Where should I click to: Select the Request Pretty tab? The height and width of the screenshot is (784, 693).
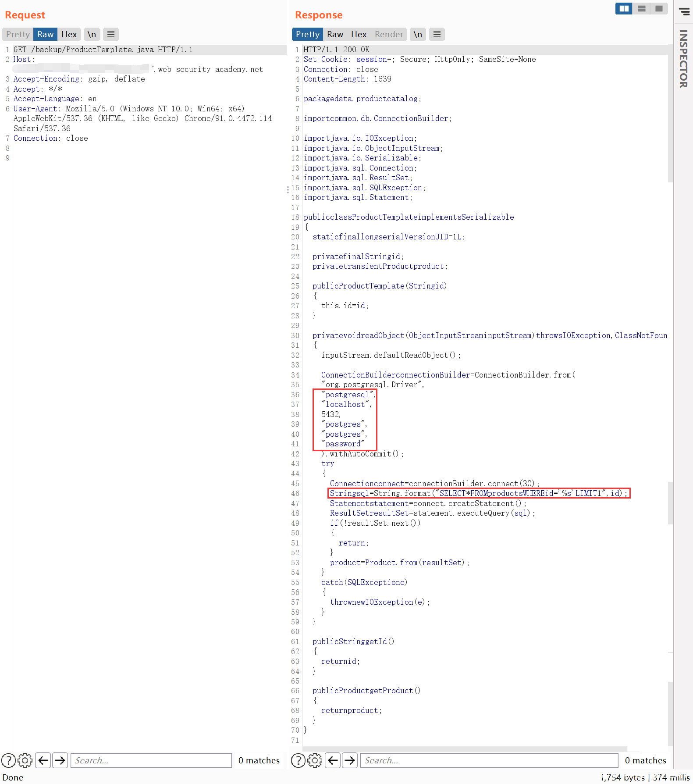18,34
